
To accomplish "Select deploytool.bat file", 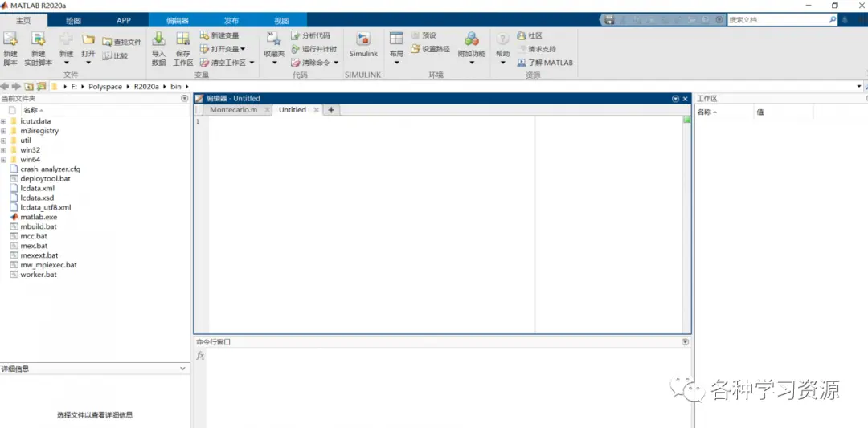I will (45, 178).
